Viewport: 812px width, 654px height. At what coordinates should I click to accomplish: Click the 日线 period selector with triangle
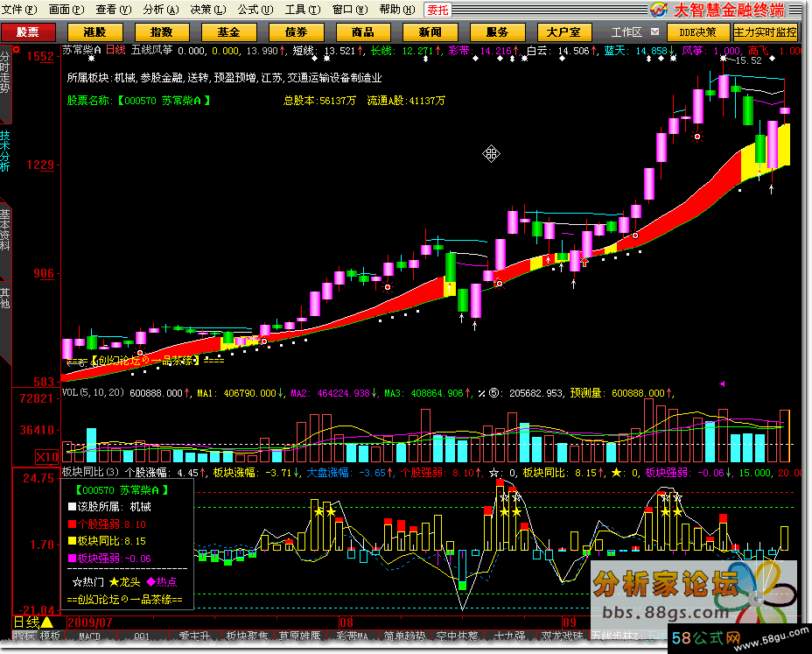[32, 622]
